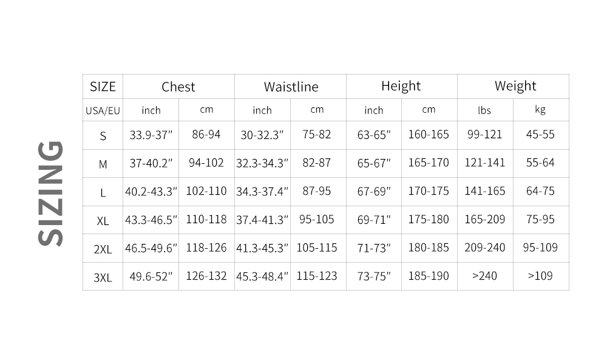Viewport: 607px width, 364px height.
Task: Click the Waistline column header
Action: coord(291,87)
